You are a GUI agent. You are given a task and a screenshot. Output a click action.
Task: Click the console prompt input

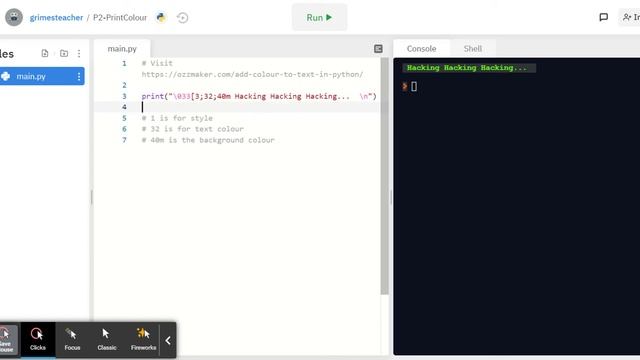[x=414, y=86]
